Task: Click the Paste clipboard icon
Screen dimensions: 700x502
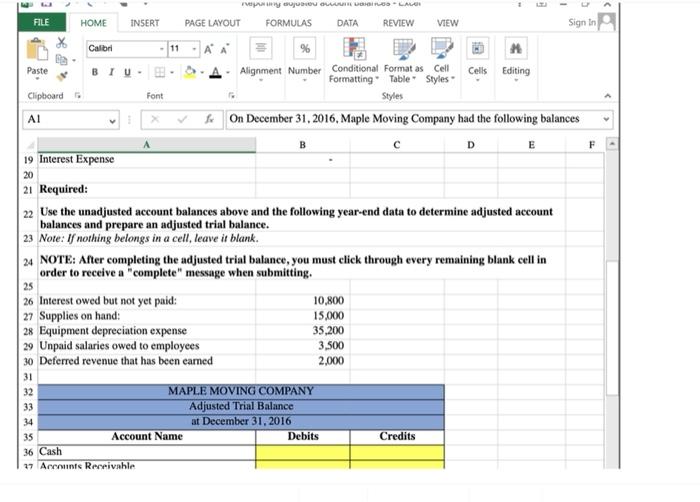Action: point(37,49)
